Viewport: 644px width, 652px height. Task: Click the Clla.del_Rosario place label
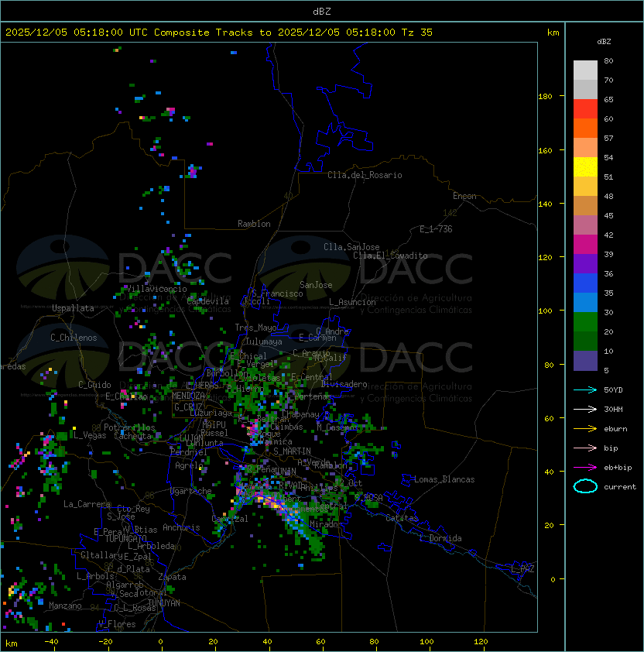365,175
